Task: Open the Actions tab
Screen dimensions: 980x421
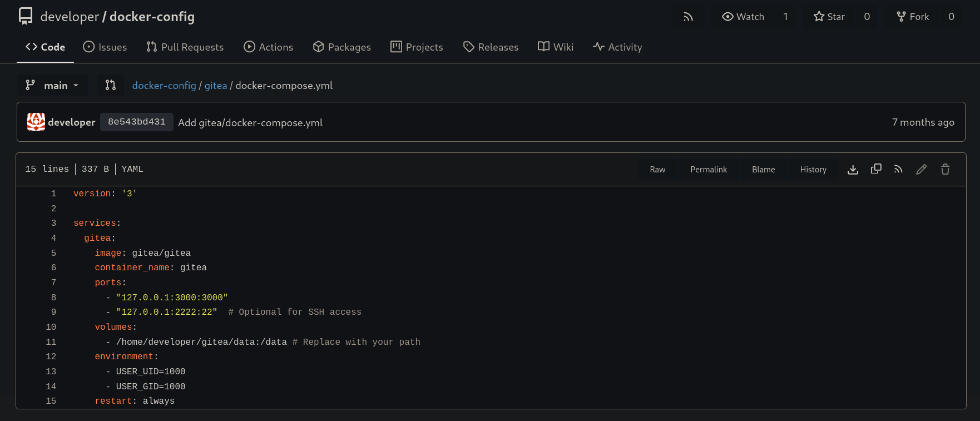Action: (269, 47)
